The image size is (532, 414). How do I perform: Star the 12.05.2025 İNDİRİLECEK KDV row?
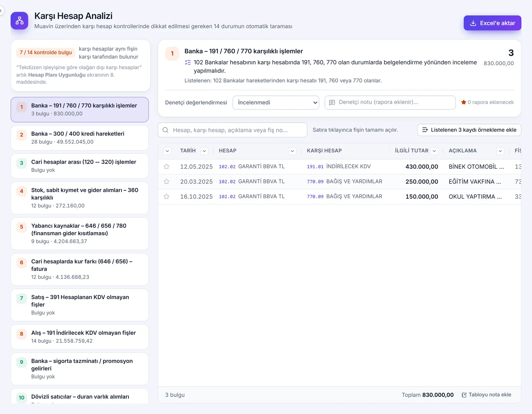167,167
